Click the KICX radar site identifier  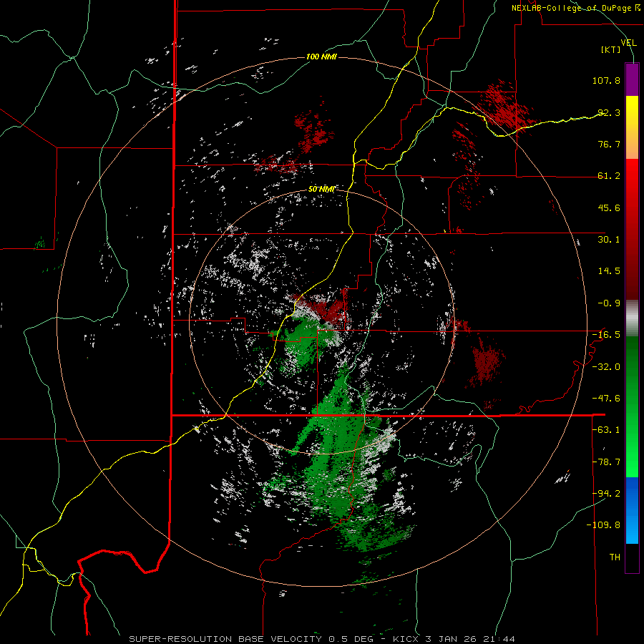(x=406, y=639)
